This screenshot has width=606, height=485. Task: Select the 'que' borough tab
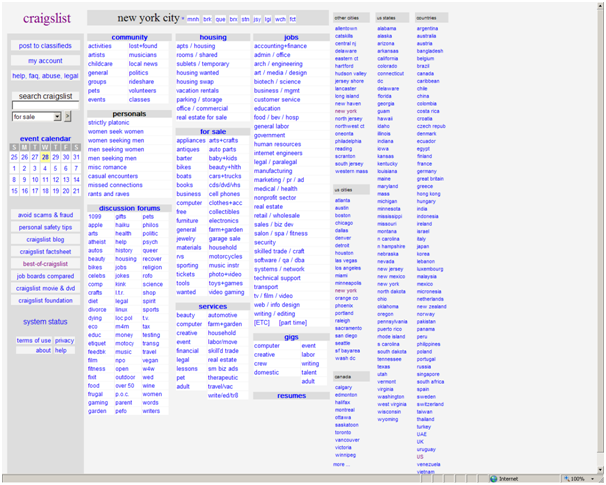(220, 19)
